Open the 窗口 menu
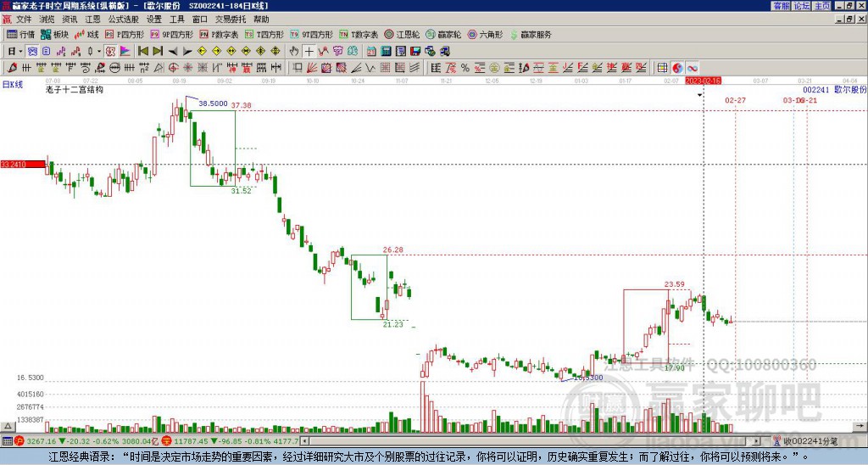 (x=200, y=20)
